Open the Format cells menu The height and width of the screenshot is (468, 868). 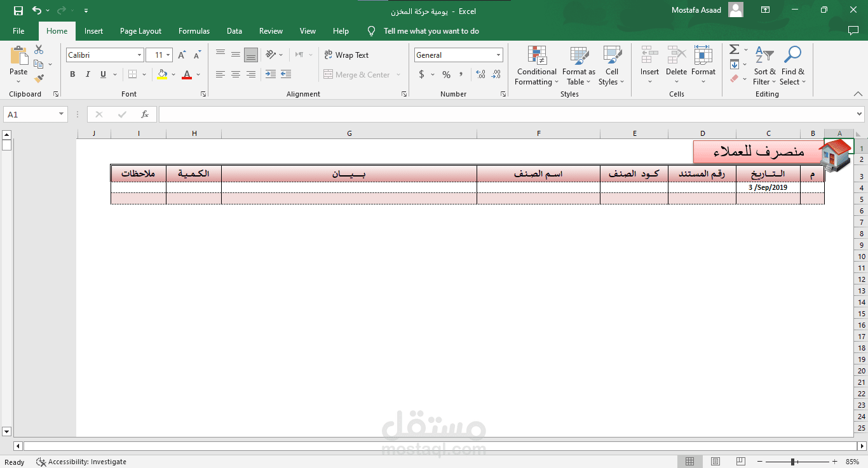(703, 65)
